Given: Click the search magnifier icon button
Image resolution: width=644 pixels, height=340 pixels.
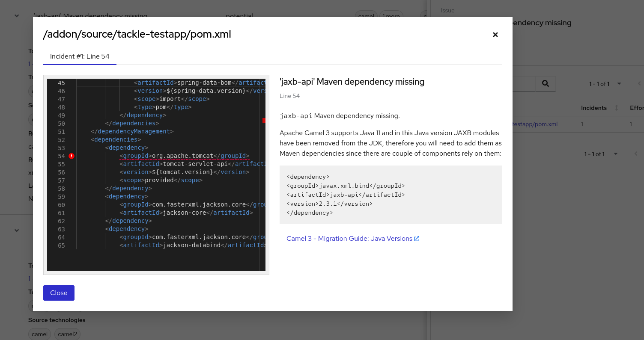Looking at the screenshot, I should point(546,84).
